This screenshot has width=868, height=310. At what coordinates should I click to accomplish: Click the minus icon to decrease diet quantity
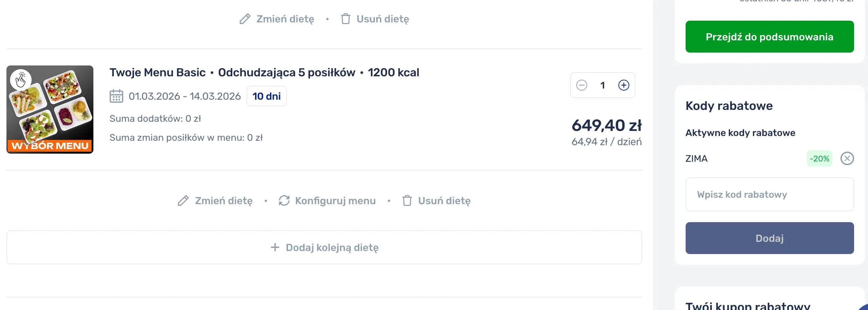point(582,85)
